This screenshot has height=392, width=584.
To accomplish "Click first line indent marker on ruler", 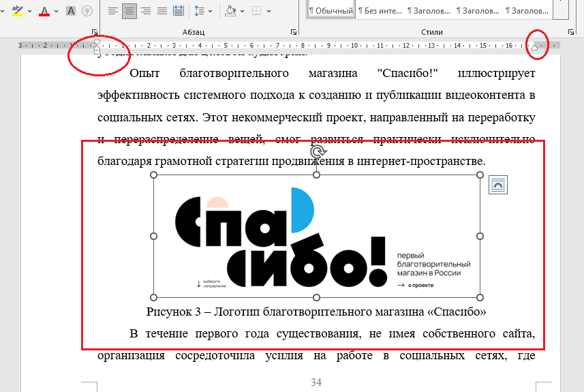I will point(97,42).
